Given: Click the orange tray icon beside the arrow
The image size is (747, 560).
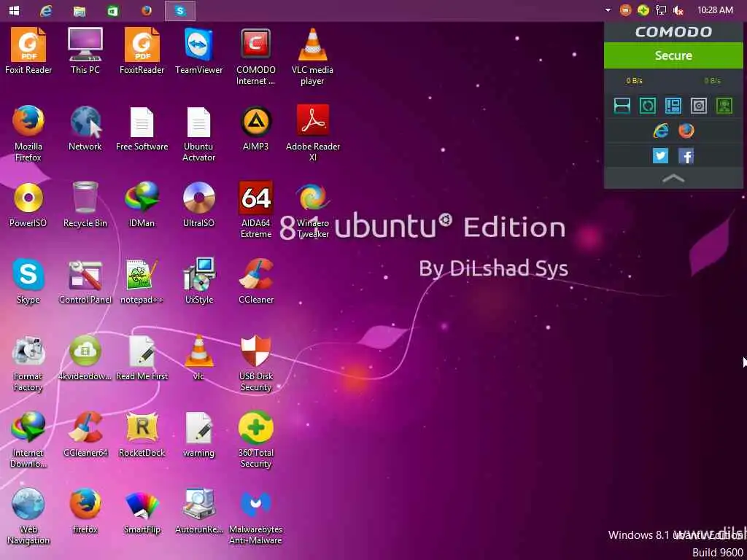Looking at the screenshot, I should tap(625, 10).
